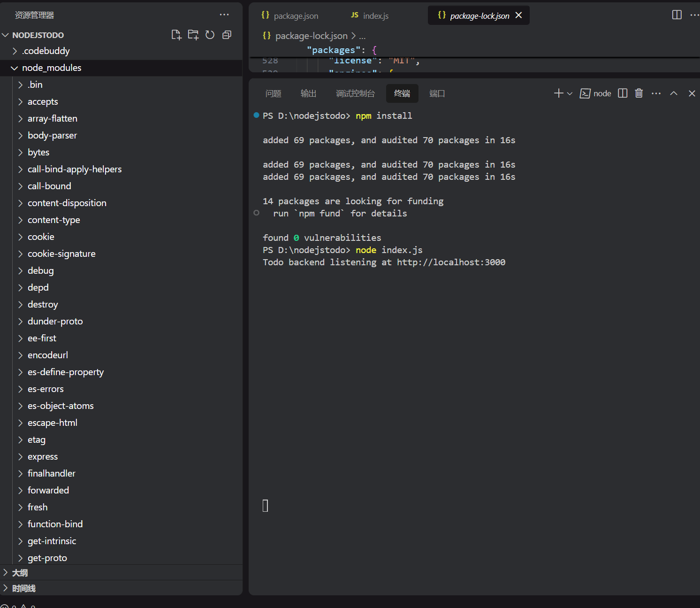Open explorer more actions menu

224,15
